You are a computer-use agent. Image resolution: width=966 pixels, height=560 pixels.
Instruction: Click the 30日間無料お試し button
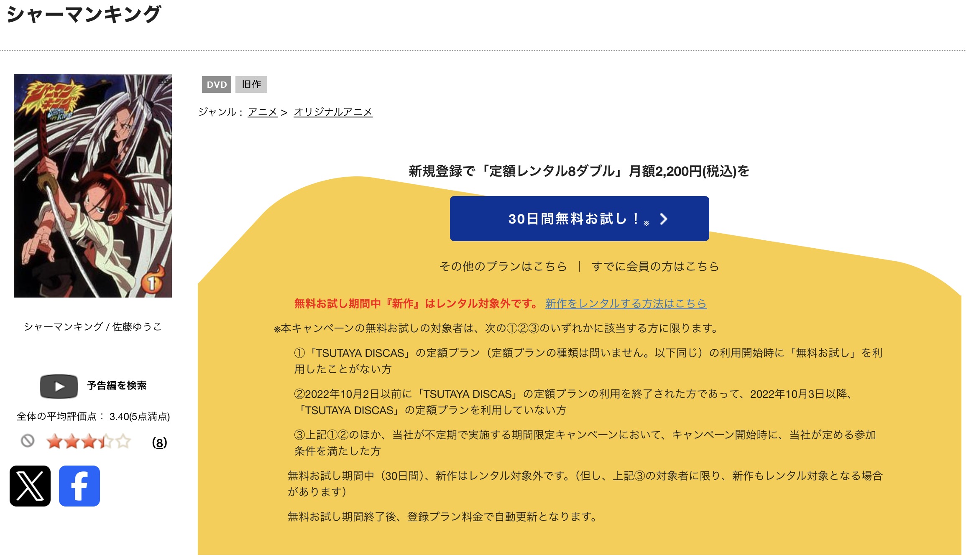580,219
